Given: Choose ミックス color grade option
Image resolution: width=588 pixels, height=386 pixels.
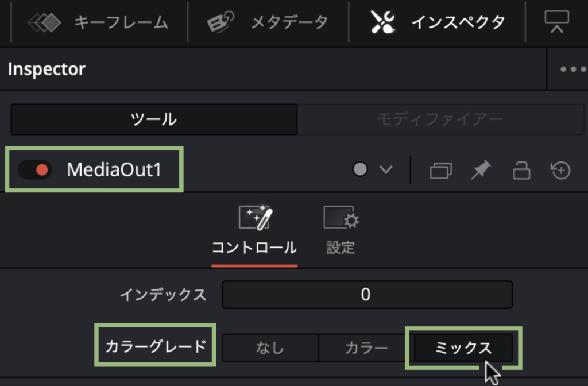Looking at the screenshot, I should point(463,348).
